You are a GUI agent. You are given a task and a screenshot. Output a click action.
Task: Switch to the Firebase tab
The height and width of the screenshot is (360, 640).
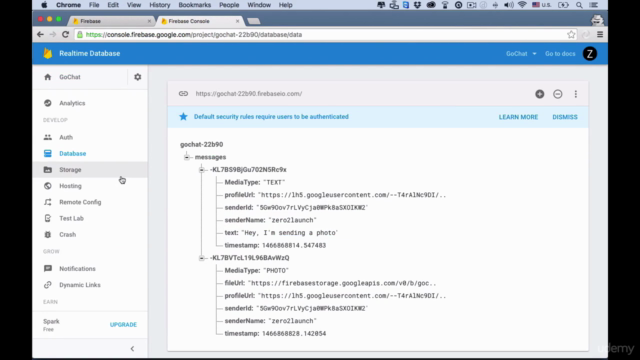[111, 21]
